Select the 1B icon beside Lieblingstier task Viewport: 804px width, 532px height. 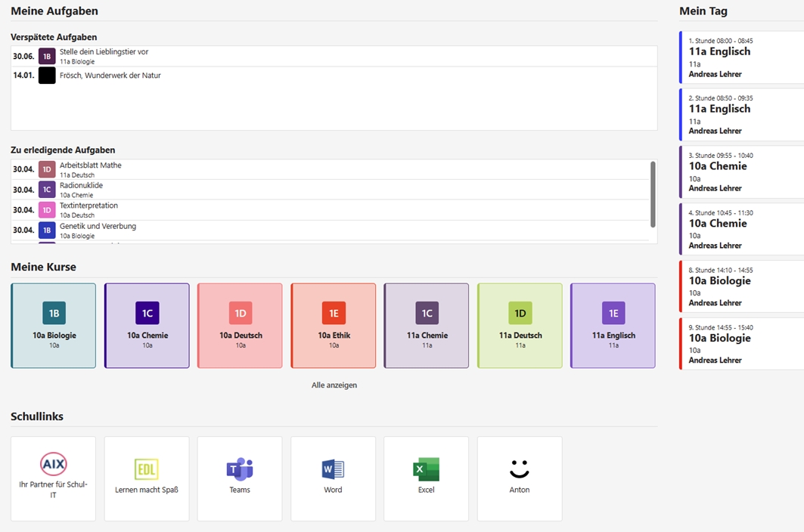(x=47, y=57)
